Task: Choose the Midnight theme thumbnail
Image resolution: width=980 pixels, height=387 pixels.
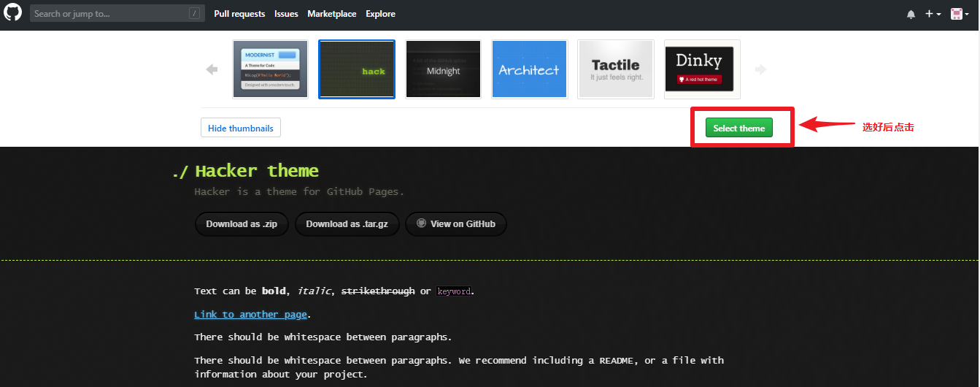Action: pyautogui.click(x=443, y=69)
